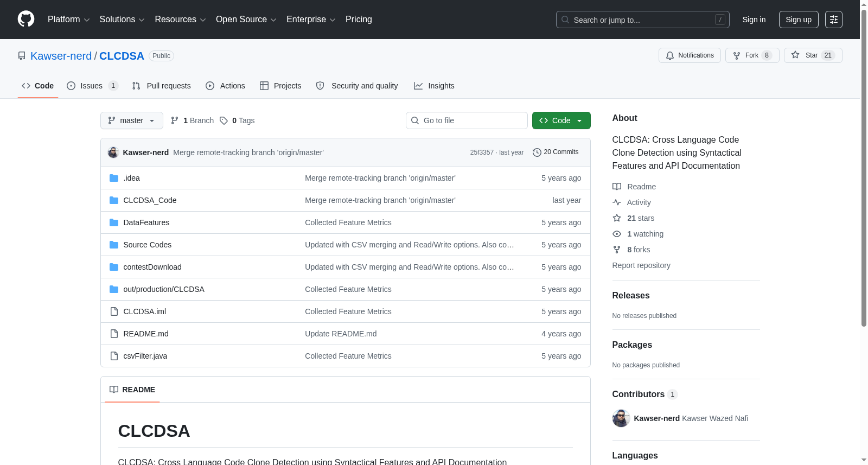Open the 0 Tags link

point(237,120)
